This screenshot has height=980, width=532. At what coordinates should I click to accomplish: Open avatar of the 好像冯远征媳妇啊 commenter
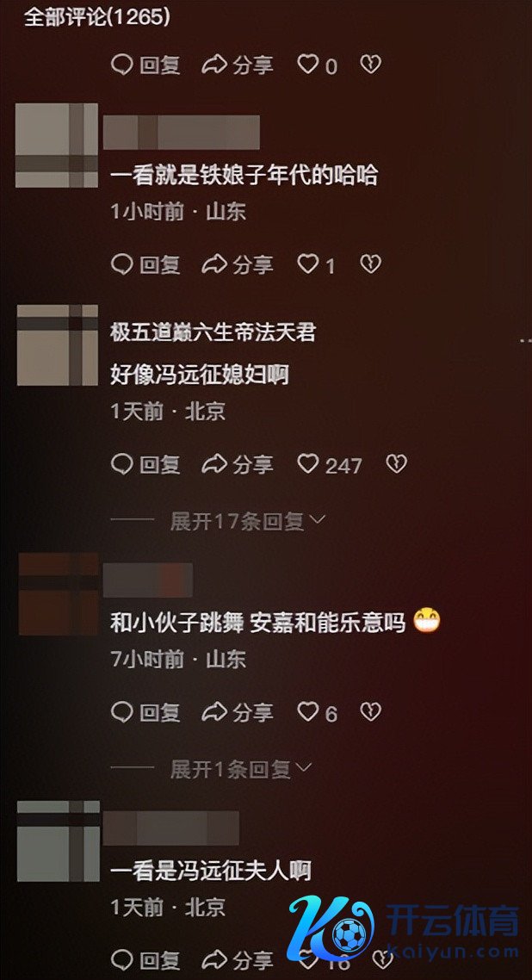click(x=58, y=345)
